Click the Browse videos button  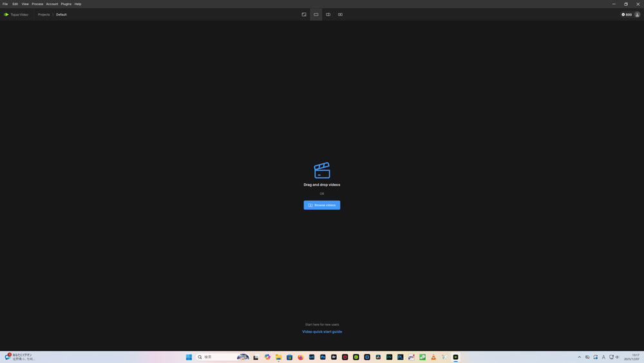(x=322, y=205)
